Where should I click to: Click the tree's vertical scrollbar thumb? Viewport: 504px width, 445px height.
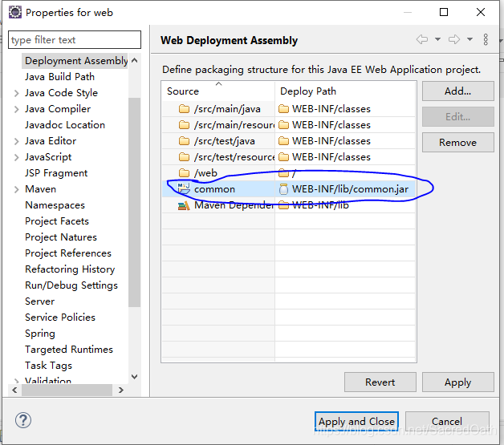(x=134, y=202)
